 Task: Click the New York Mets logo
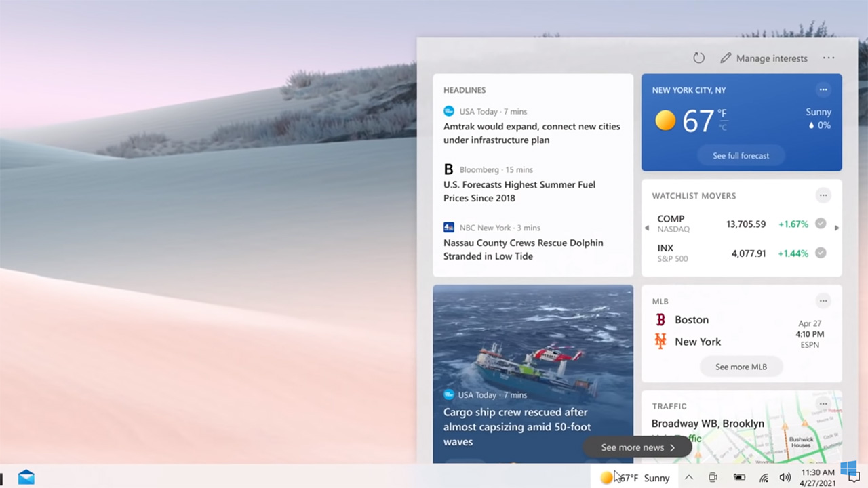point(660,341)
